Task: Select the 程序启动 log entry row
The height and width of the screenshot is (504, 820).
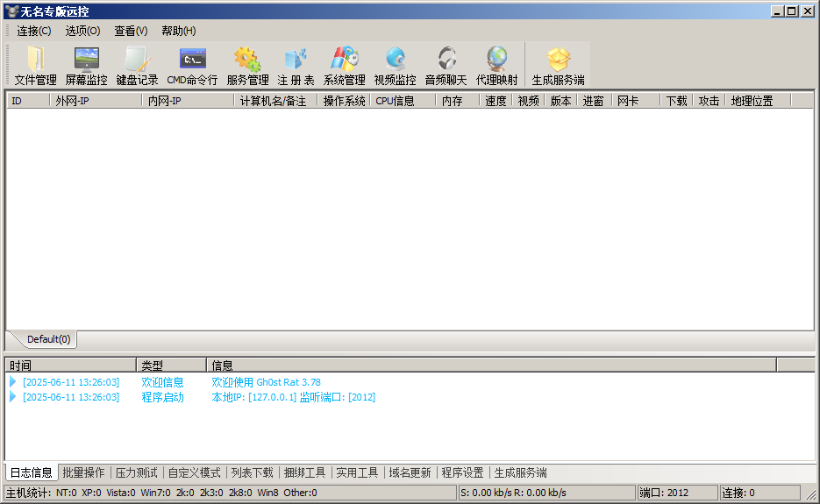Action: [x=162, y=397]
